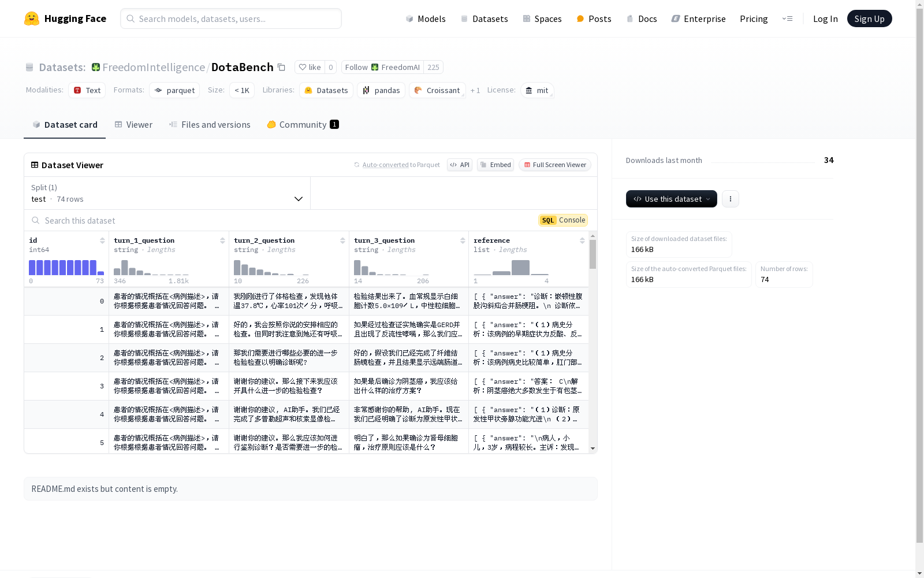Click the reference lengths histogram
Viewport: 924px width, 578px height.
pyautogui.click(x=511, y=268)
